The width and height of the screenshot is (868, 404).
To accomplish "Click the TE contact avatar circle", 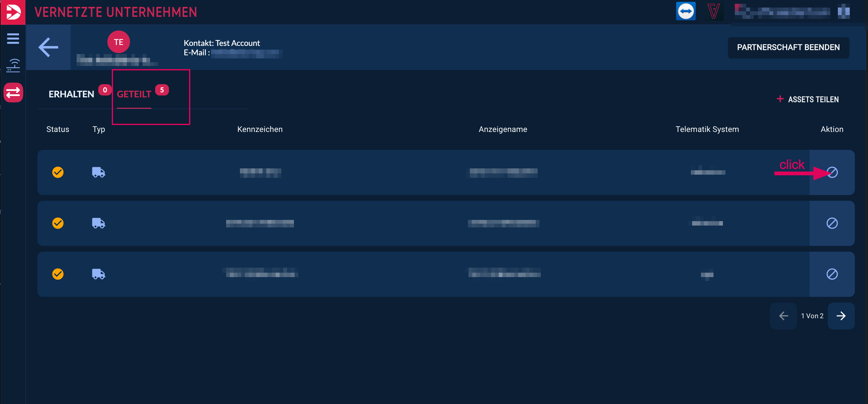I will (x=119, y=42).
